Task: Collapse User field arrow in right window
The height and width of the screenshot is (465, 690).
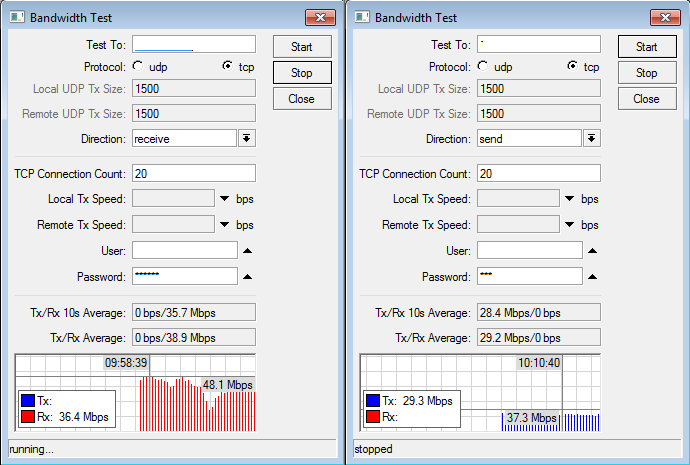Action: pos(593,251)
